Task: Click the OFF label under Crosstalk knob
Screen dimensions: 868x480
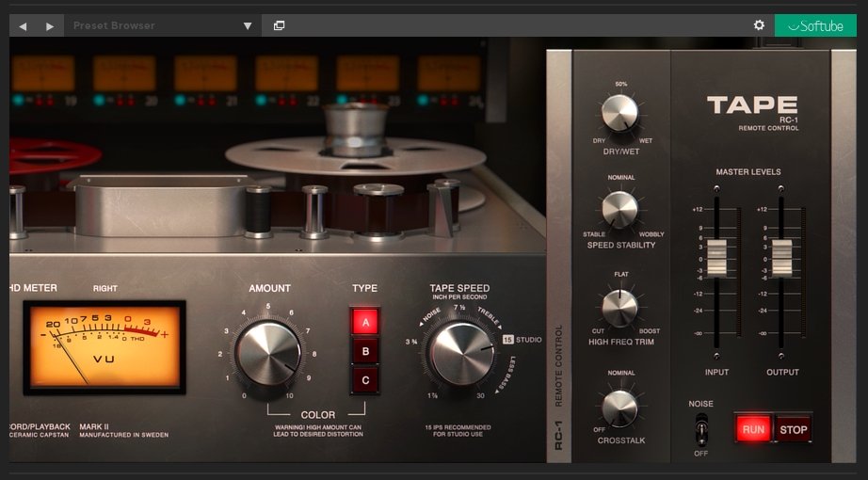Action: (599, 429)
